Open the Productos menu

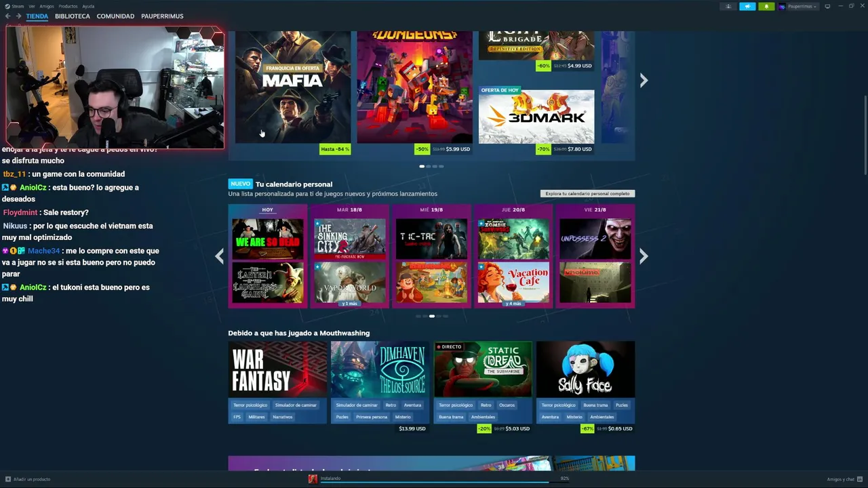(x=68, y=6)
